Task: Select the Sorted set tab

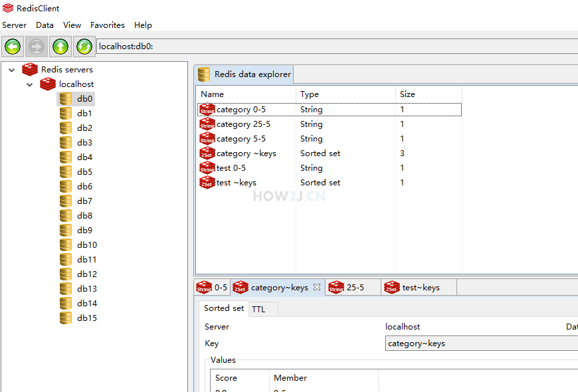Action: [x=224, y=308]
